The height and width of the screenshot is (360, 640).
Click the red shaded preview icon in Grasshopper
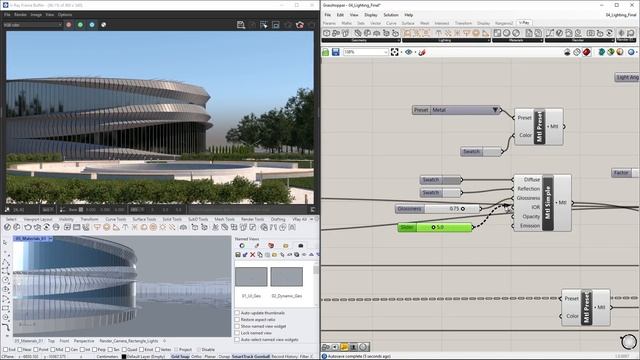pos(587,52)
